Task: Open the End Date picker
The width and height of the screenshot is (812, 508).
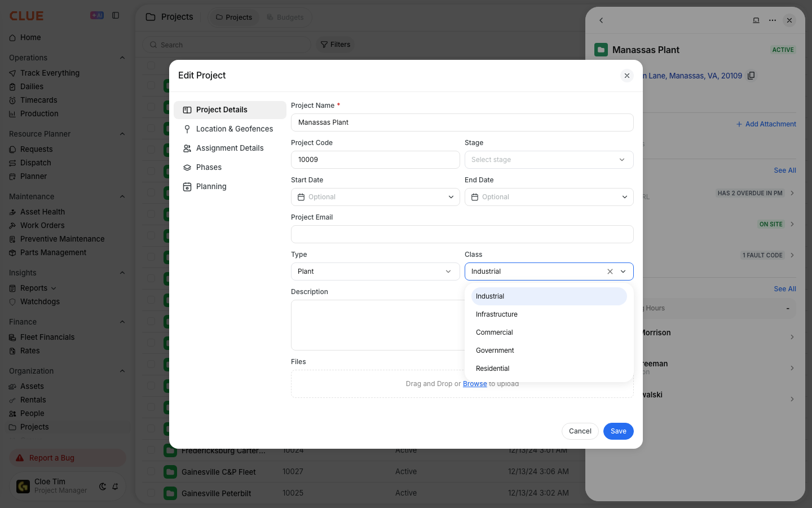Action: pyautogui.click(x=549, y=197)
